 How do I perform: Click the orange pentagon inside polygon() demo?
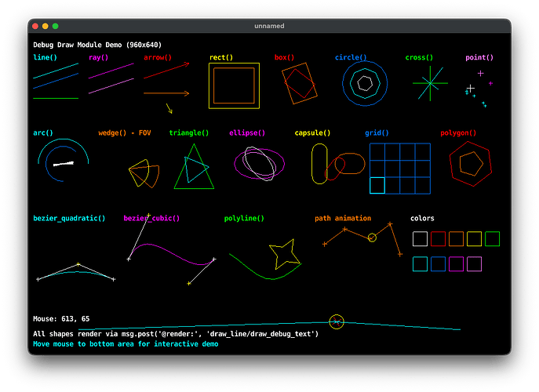pos(472,164)
